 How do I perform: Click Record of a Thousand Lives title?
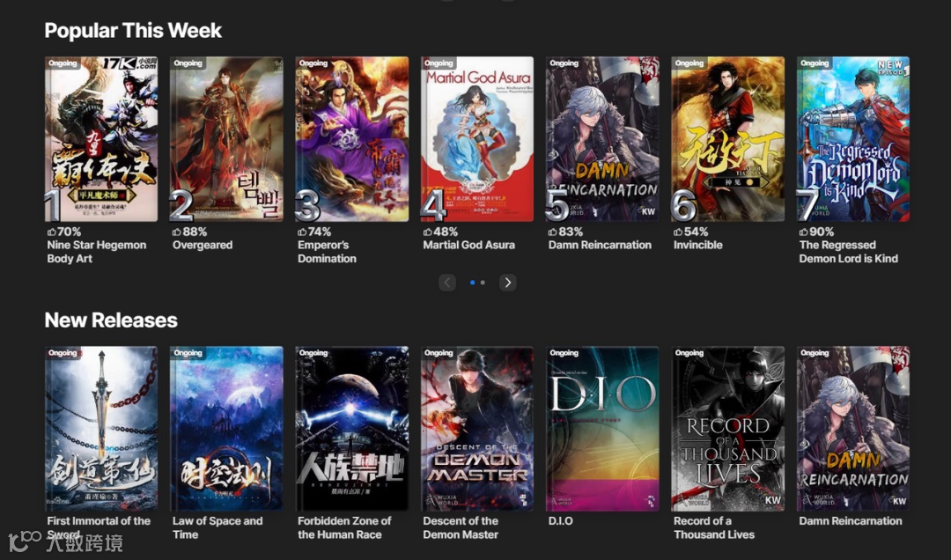point(714,527)
